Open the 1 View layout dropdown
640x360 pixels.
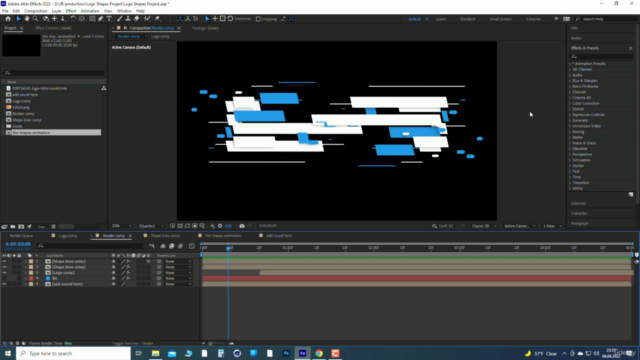pos(552,226)
